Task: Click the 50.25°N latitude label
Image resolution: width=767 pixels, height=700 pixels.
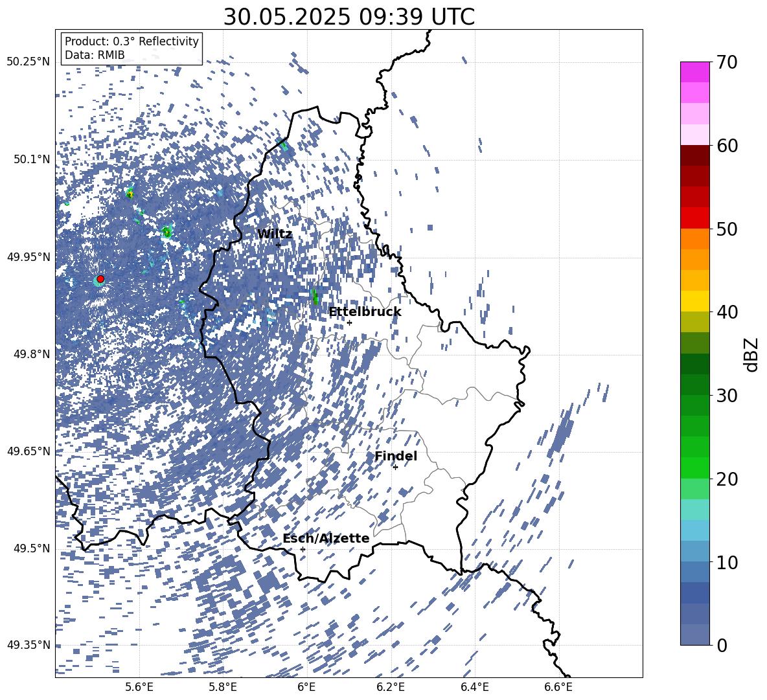Action: point(29,62)
